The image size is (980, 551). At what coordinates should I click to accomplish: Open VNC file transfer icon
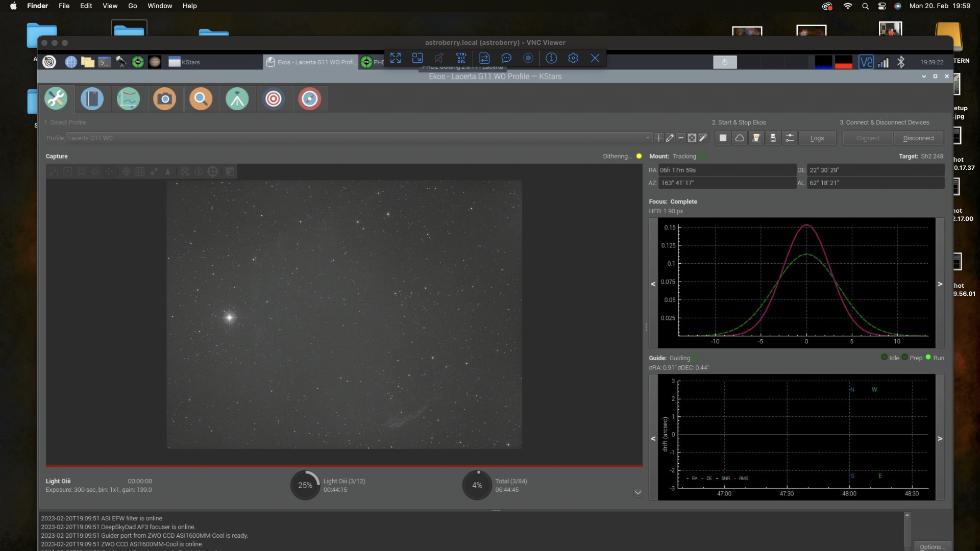[484, 58]
